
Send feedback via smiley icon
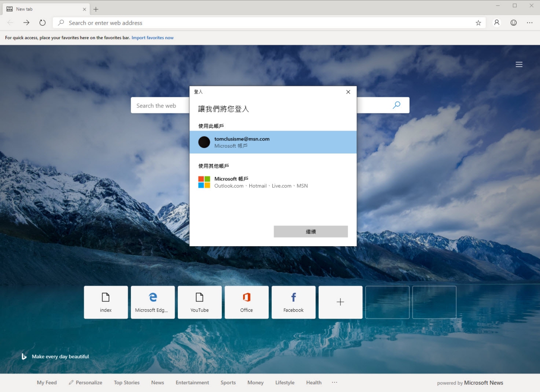point(513,23)
